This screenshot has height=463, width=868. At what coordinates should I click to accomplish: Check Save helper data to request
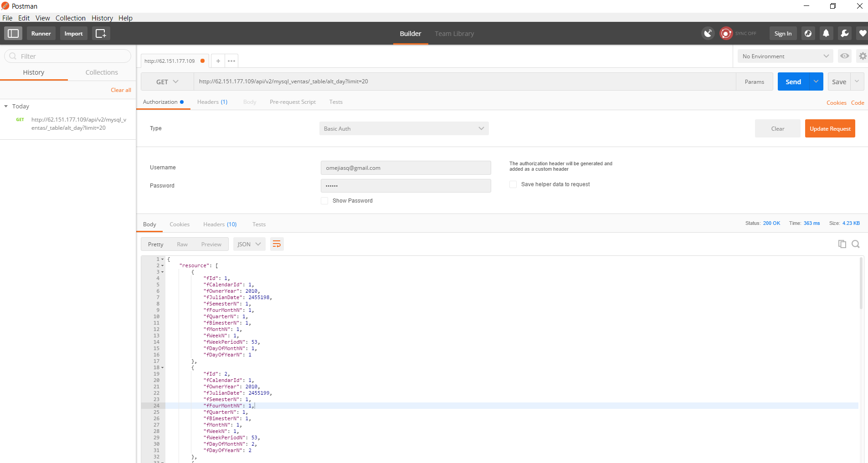(x=513, y=184)
